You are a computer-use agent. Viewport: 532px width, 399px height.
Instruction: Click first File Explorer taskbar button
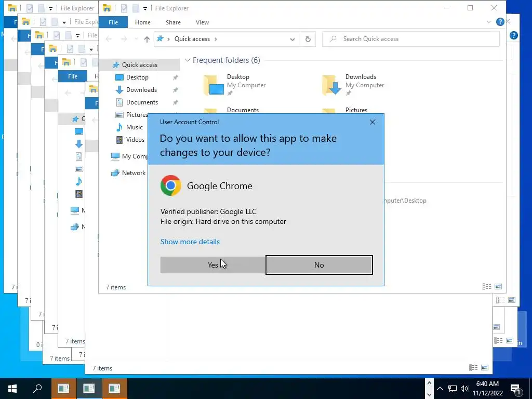(63, 389)
